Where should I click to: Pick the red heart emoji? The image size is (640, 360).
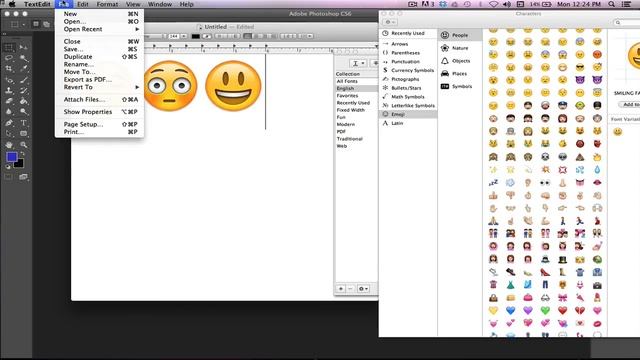(562, 310)
